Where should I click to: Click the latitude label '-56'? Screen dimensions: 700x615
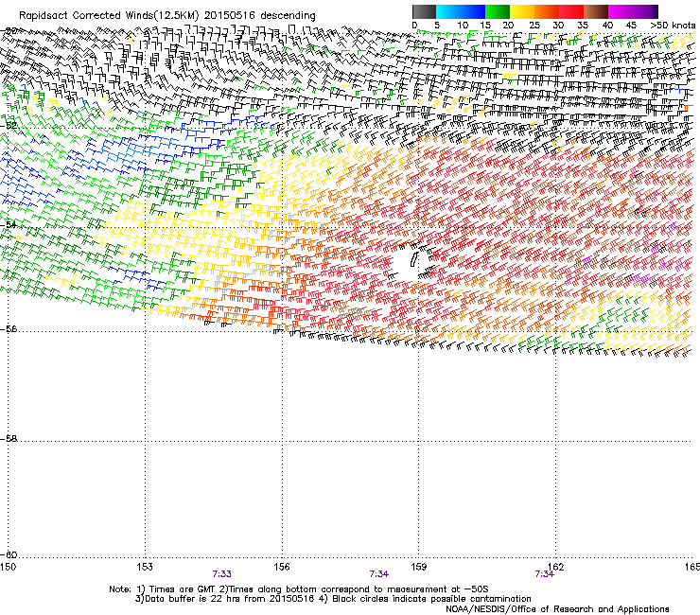click(x=9, y=329)
